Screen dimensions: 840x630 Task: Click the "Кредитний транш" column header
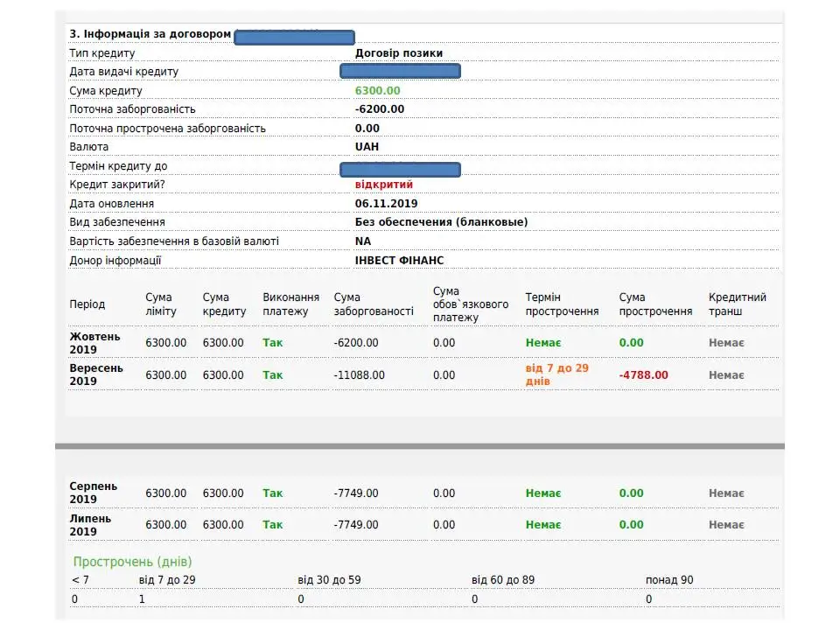tap(737, 304)
